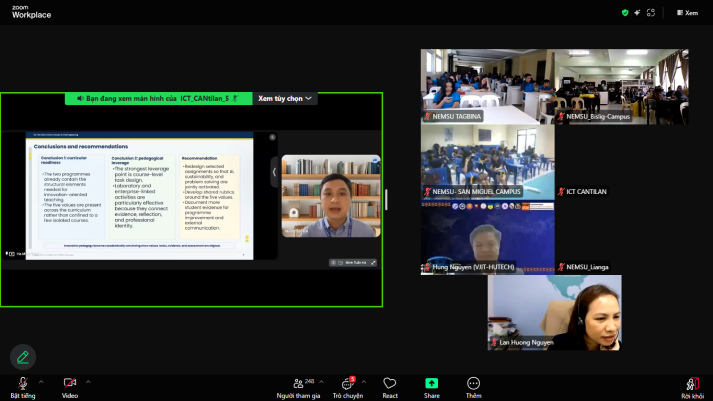This screenshot has height=401, width=713.
Task: Toggle full screen mode icon
Action: [x=651, y=13]
